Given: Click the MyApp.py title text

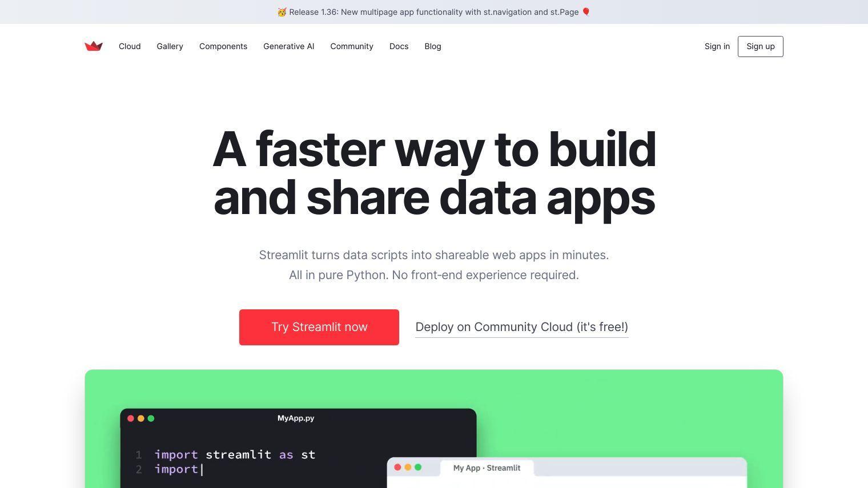Looking at the screenshot, I should pos(296,418).
